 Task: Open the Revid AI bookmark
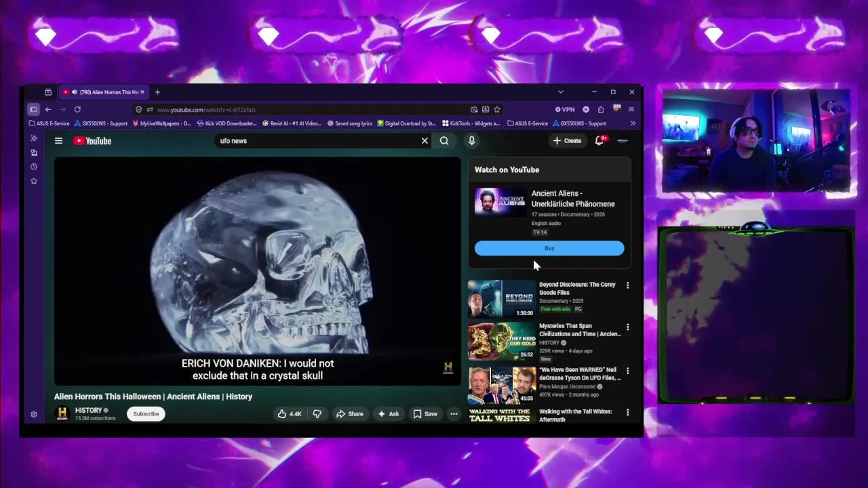[x=291, y=123]
